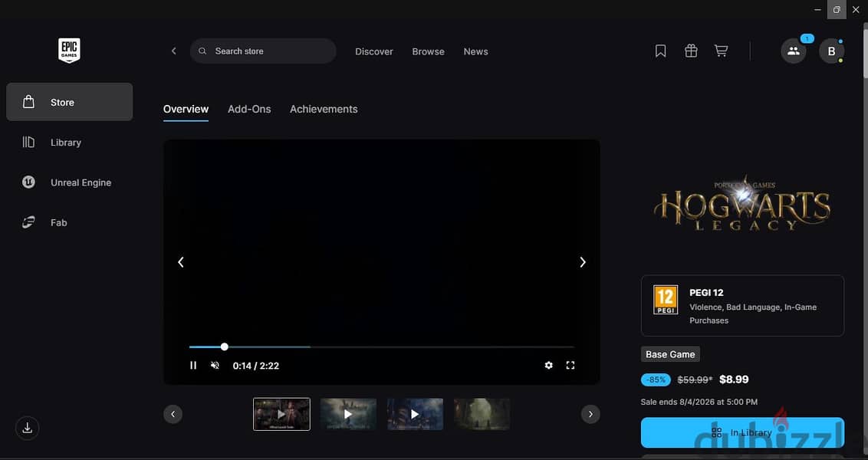This screenshot has height=460, width=868.
Task: Minimize the Epic Games launcher window
Action: click(x=817, y=9)
